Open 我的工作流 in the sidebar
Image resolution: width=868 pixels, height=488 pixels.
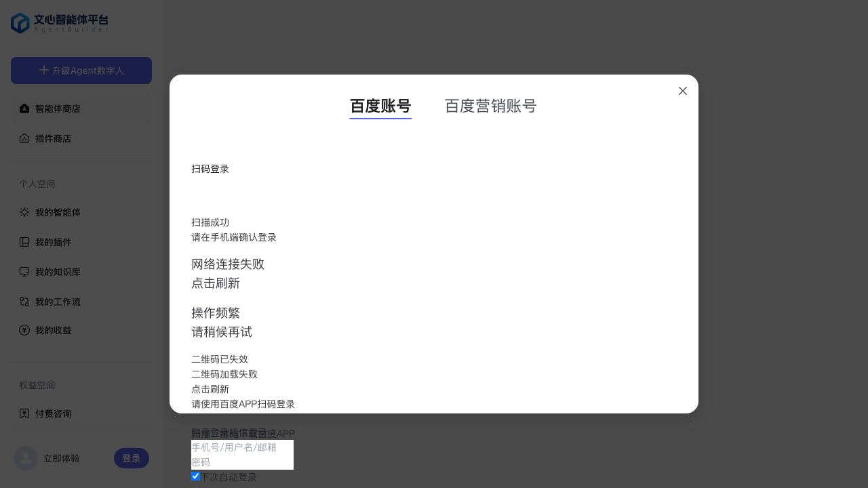[81, 302]
